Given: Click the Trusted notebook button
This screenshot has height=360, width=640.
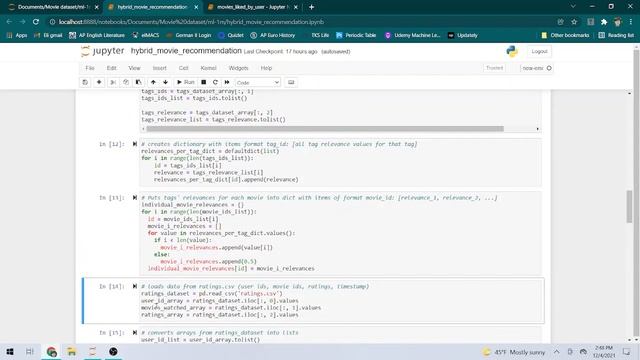Looking at the screenshot, I should pyautogui.click(x=494, y=68).
